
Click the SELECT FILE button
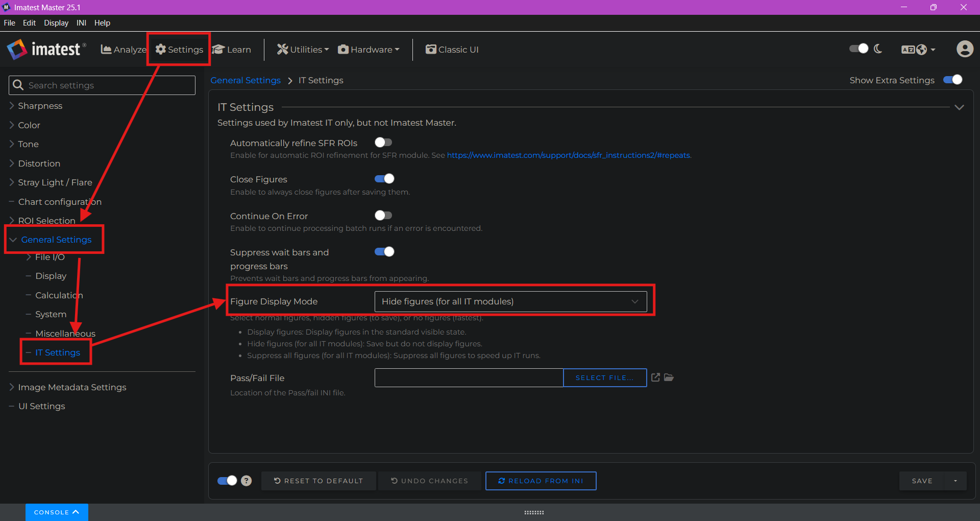point(605,378)
